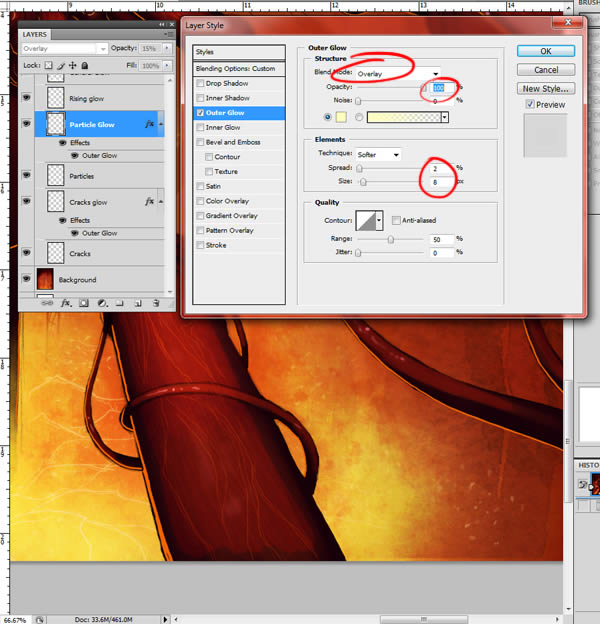Hide the Particles layer
Viewport: 600px width, 624px height.
tap(26, 175)
